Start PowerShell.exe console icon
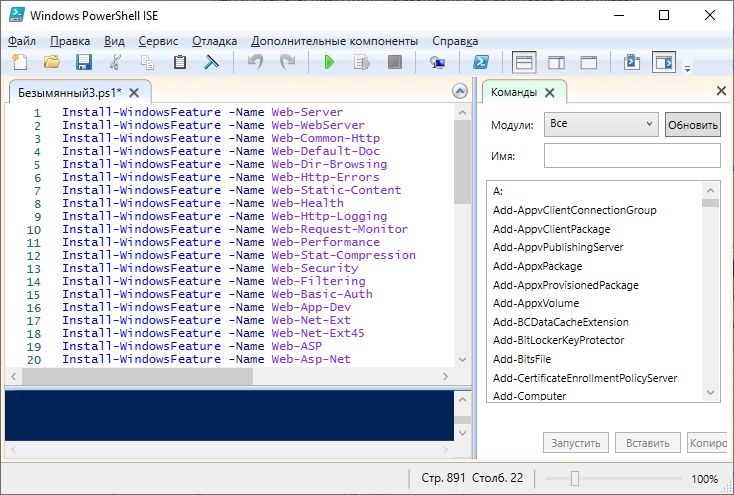 (481, 62)
